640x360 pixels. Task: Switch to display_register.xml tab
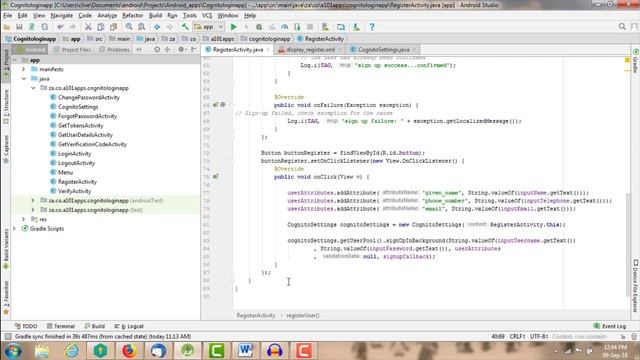tap(310, 49)
